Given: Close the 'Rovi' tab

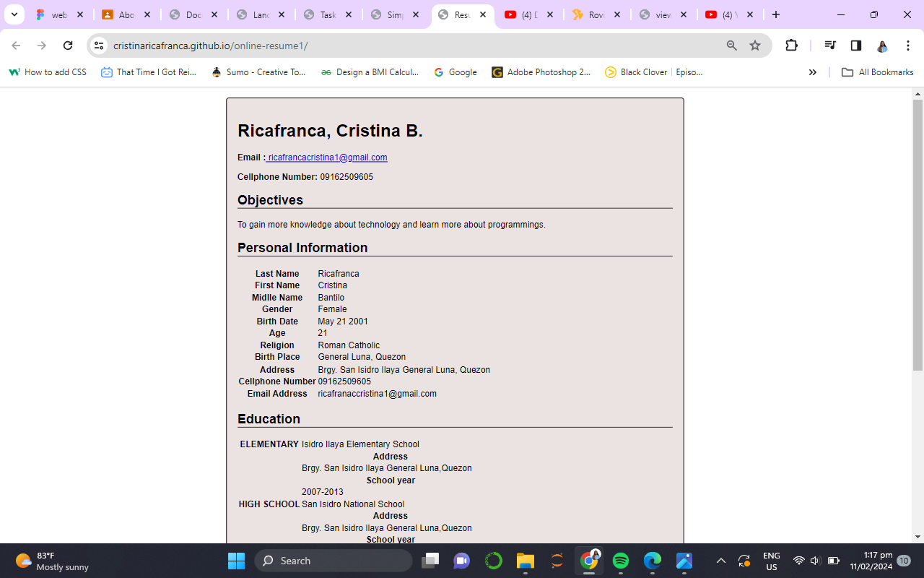Looking at the screenshot, I should 617,14.
